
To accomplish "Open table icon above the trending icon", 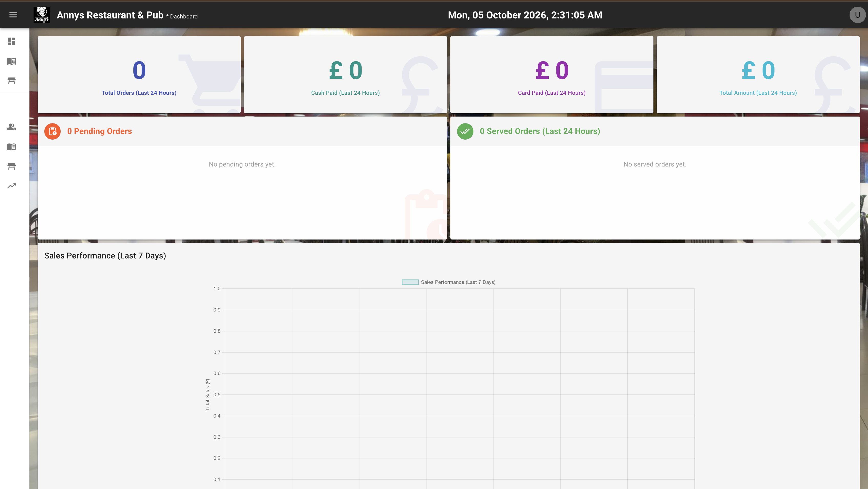I will click(x=12, y=166).
